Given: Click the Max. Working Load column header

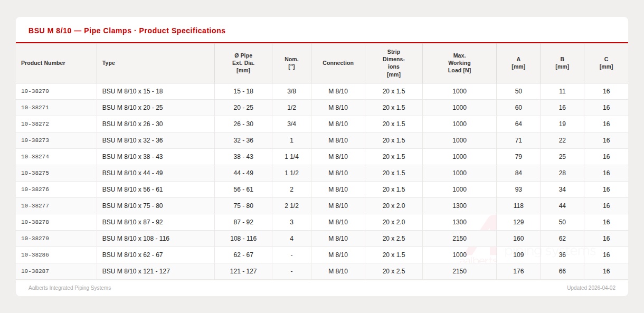Looking at the screenshot, I should [x=459, y=63].
